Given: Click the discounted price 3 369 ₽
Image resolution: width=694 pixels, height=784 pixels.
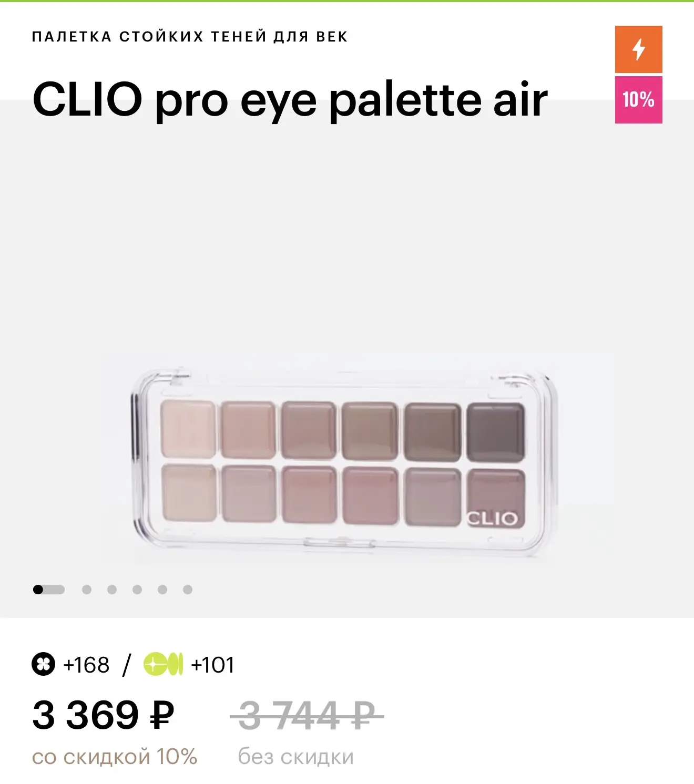Looking at the screenshot, I should [103, 715].
